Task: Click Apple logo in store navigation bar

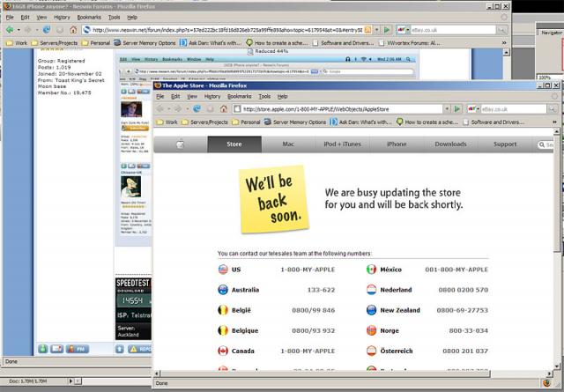Action: (180, 144)
